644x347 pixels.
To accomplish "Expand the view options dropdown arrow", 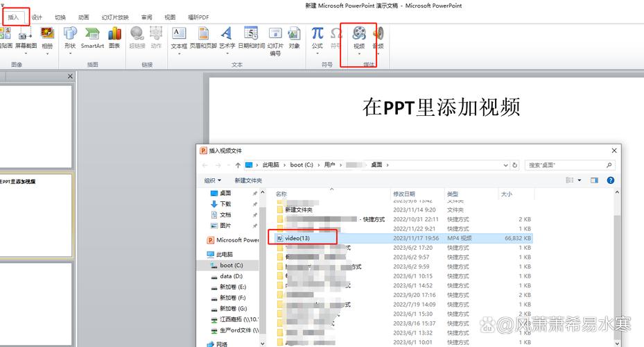I will pos(580,180).
